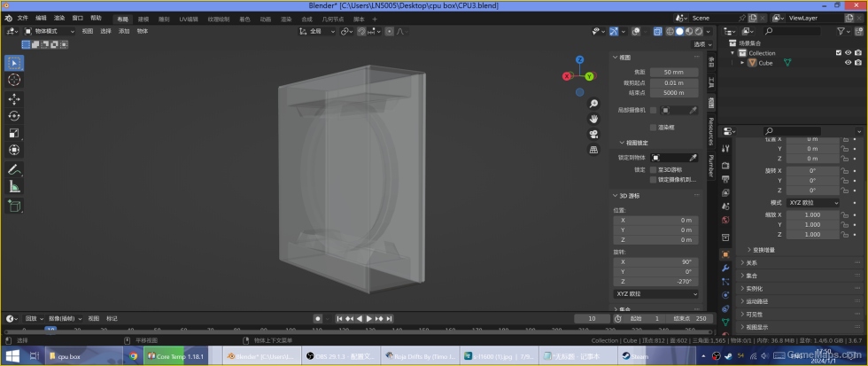Toggle camera view icon in viewport
This screenshot has width=868, height=366.
[x=593, y=135]
